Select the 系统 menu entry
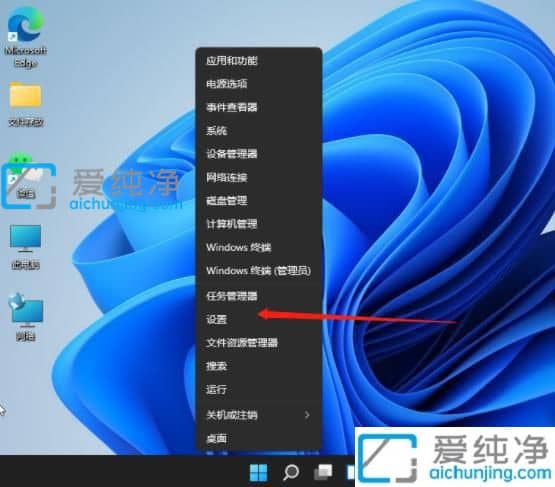The width and height of the screenshot is (555, 487). pyautogui.click(x=259, y=131)
